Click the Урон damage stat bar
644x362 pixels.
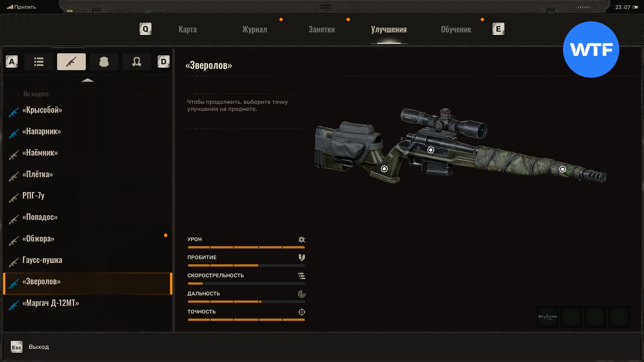[x=246, y=247]
